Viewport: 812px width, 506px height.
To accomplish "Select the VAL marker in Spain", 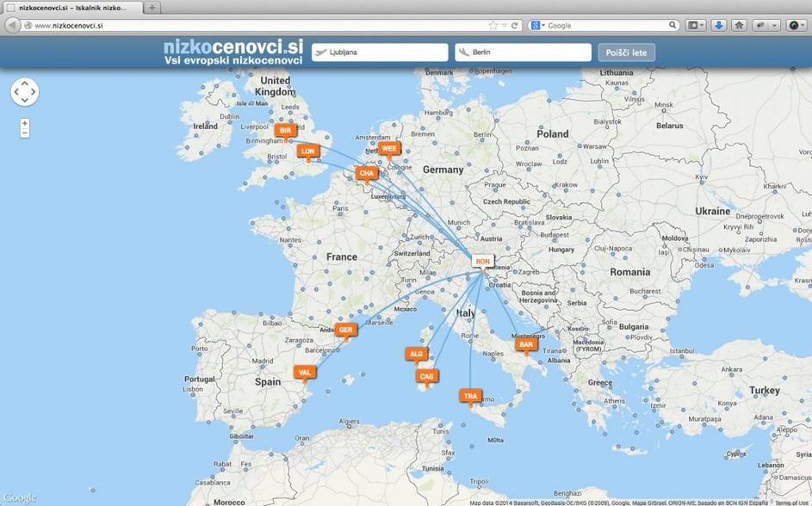I will (303, 373).
